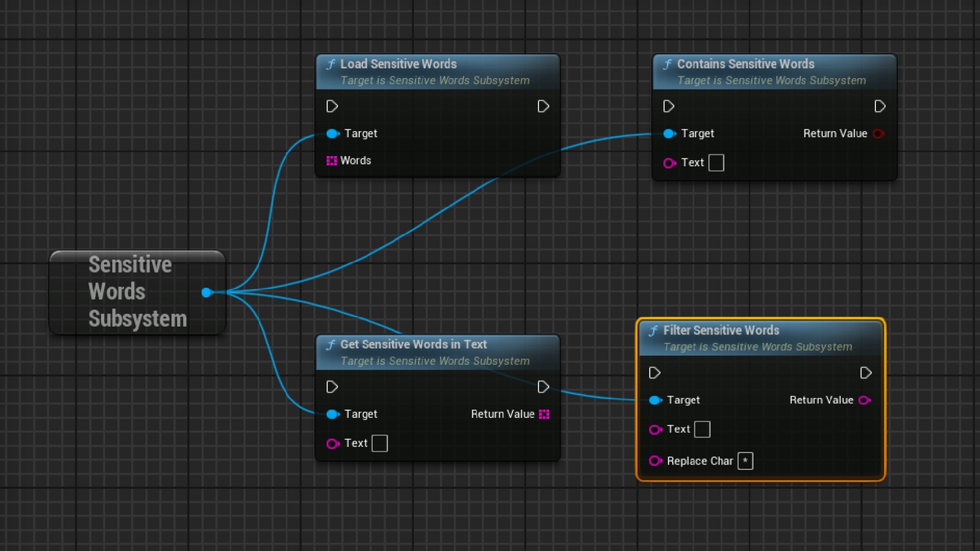The width and height of the screenshot is (980, 551).
Task: Click the Sensitive Words Subsystem output pin
Action: pos(207,292)
